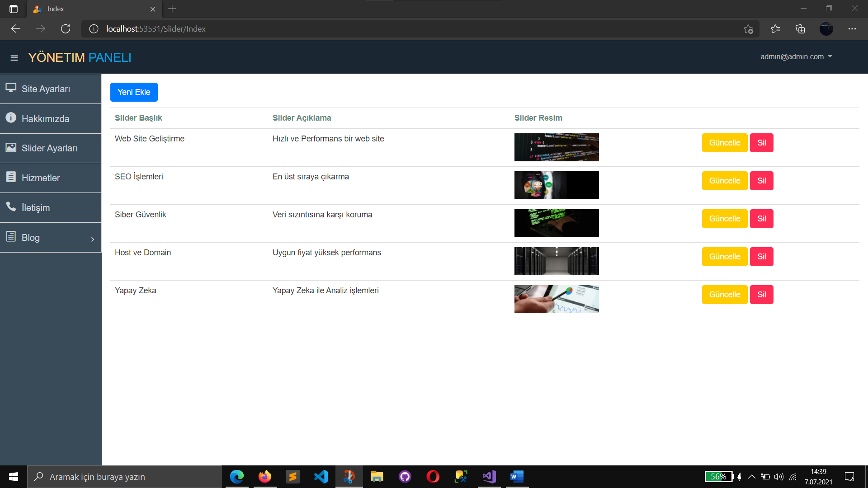Click Güncelle for SEO İşlemleri row

coord(724,181)
